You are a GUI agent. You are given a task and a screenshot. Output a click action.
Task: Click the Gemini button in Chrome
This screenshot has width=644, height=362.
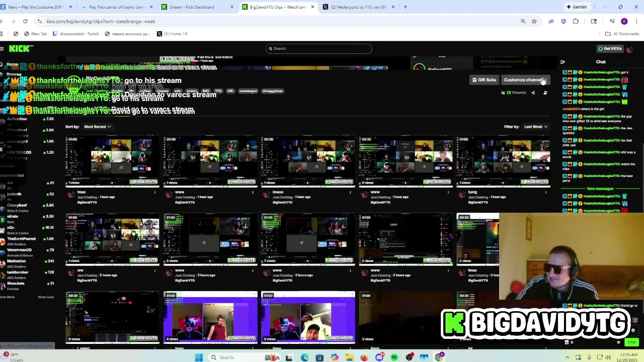pos(577,7)
